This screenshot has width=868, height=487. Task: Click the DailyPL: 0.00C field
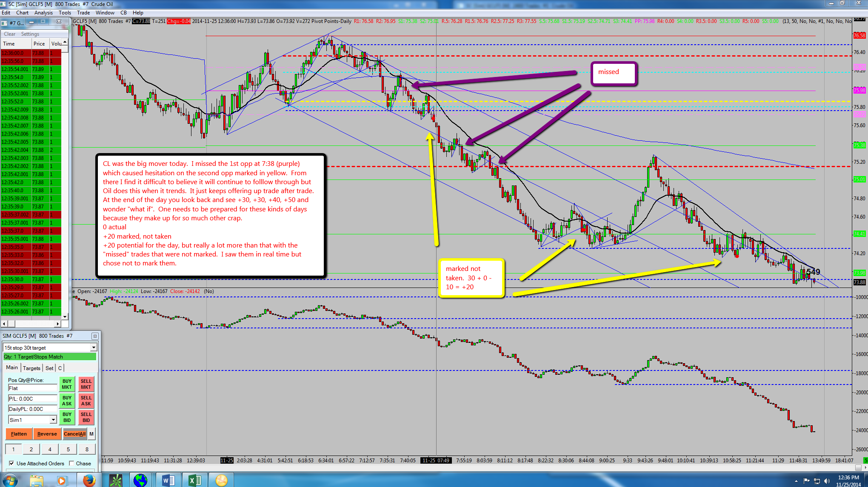click(32, 409)
